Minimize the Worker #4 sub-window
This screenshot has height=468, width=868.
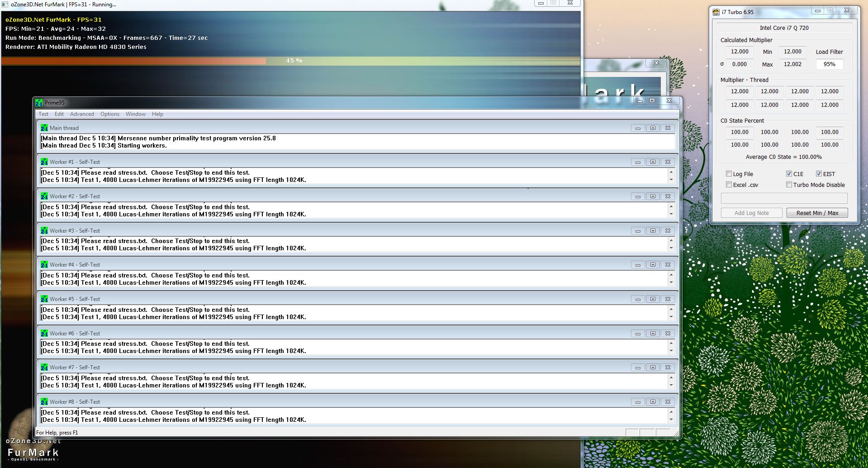pyautogui.click(x=638, y=265)
